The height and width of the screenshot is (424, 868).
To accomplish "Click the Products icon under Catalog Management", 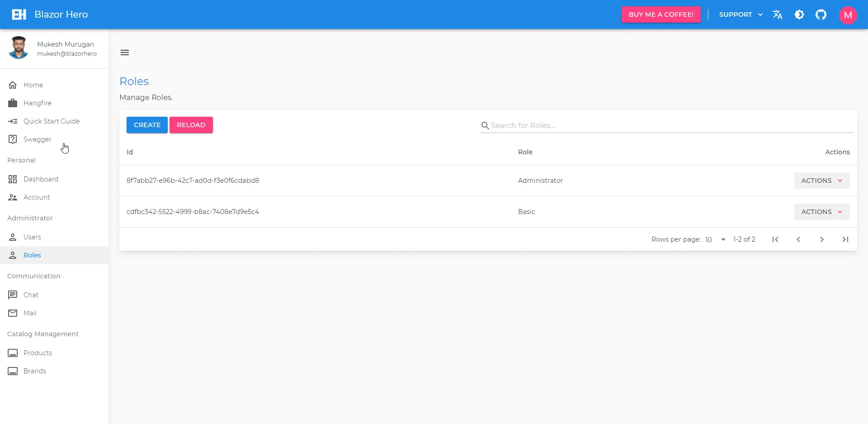I will 13,353.
